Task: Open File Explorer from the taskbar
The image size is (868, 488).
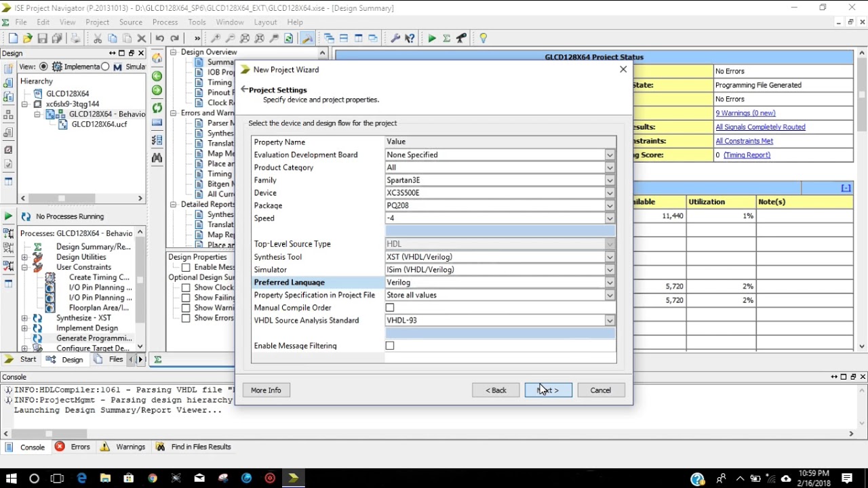Action: click(x=105, y=479)
